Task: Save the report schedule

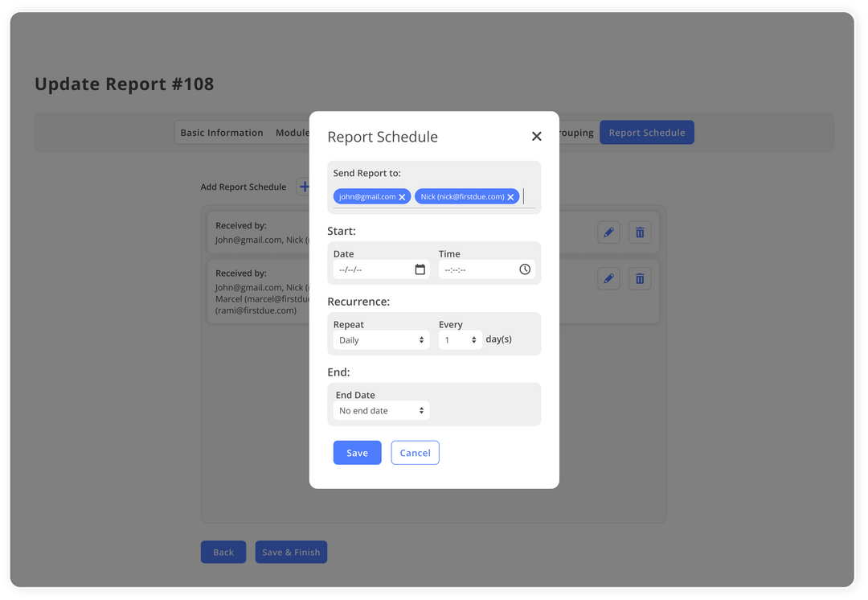Action: tap(357, 452)
